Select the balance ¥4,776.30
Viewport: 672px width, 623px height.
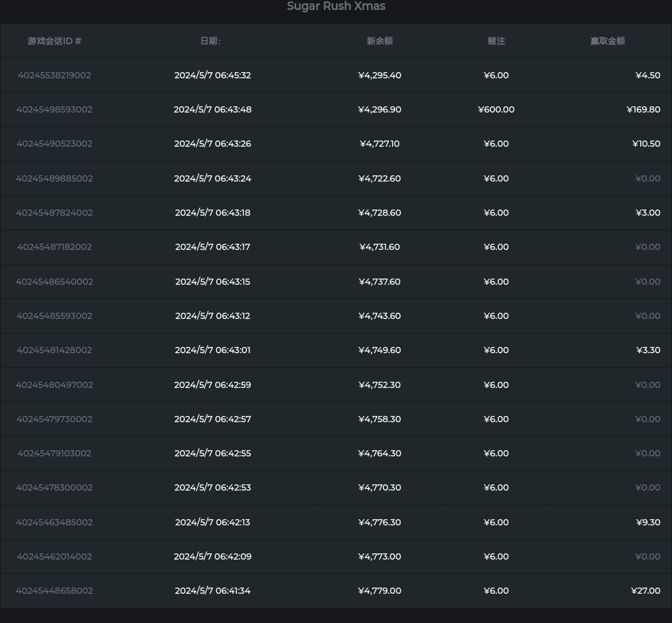click(x=380, y=522)
